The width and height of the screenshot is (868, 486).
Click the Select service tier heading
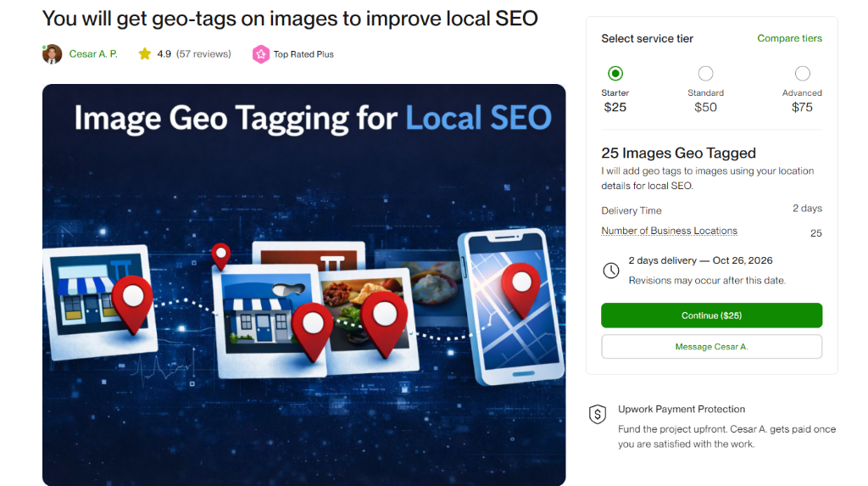point(647,38)
